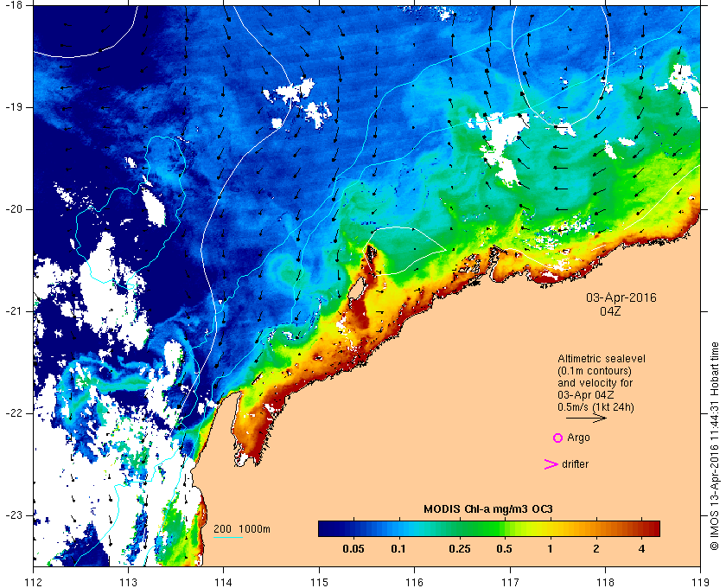Click the text '0.5m/s (1kt 24h)'

pos(595,407)
